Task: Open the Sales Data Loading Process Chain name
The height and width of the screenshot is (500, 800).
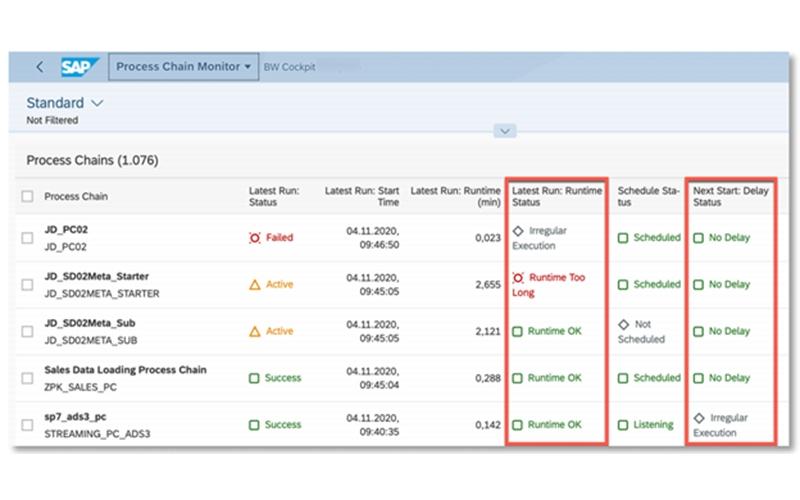Action: coord(126,370)
